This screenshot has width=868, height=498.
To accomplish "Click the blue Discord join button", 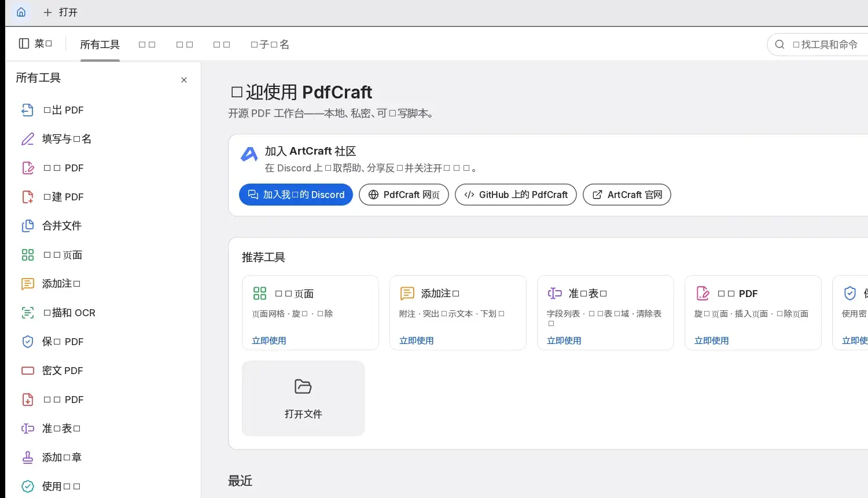I will 296,195.
